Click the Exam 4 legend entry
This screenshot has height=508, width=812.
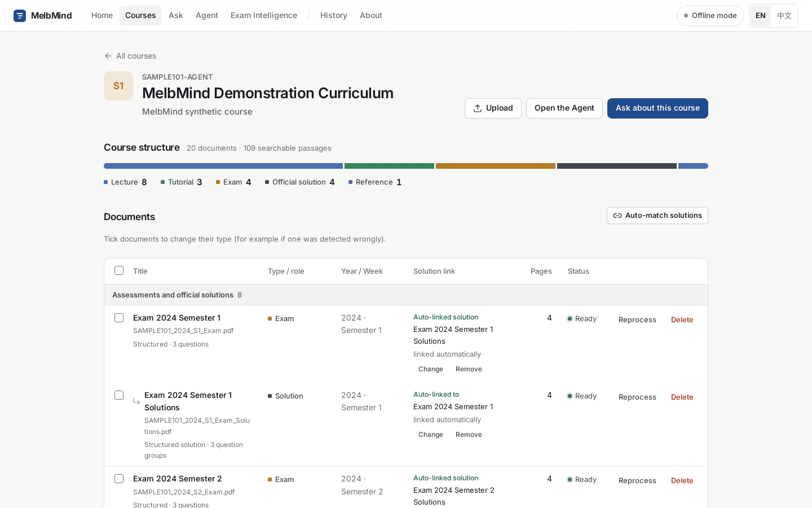[x=233, y=182]
